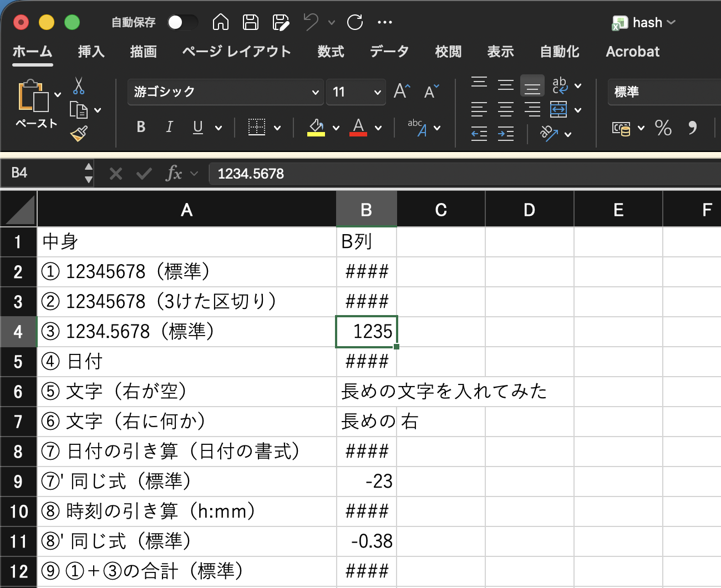Align text to top icon
The height and width of the screenshot is (588, 721).
point(479,83)
